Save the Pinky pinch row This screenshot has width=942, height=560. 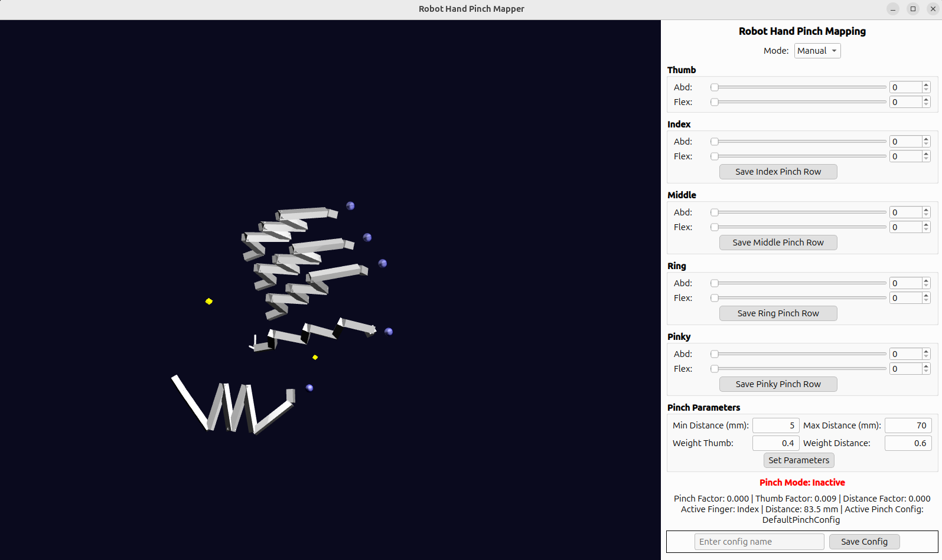[778, 384]
